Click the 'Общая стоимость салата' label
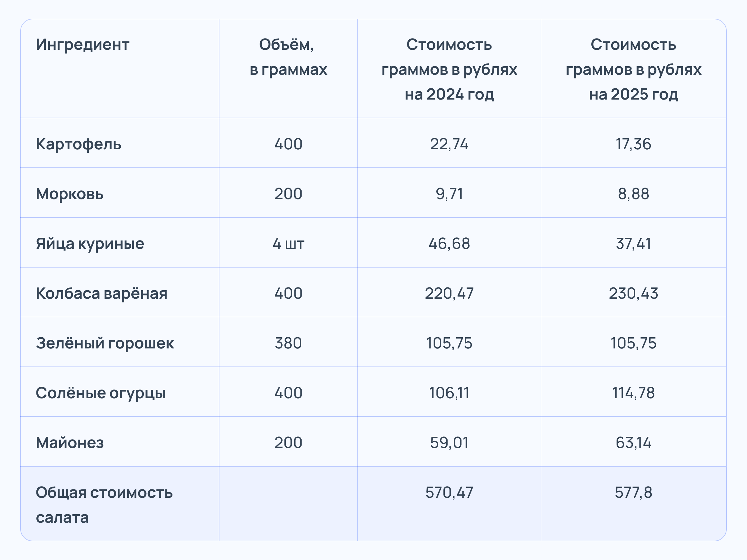 (x=104, y=505)
